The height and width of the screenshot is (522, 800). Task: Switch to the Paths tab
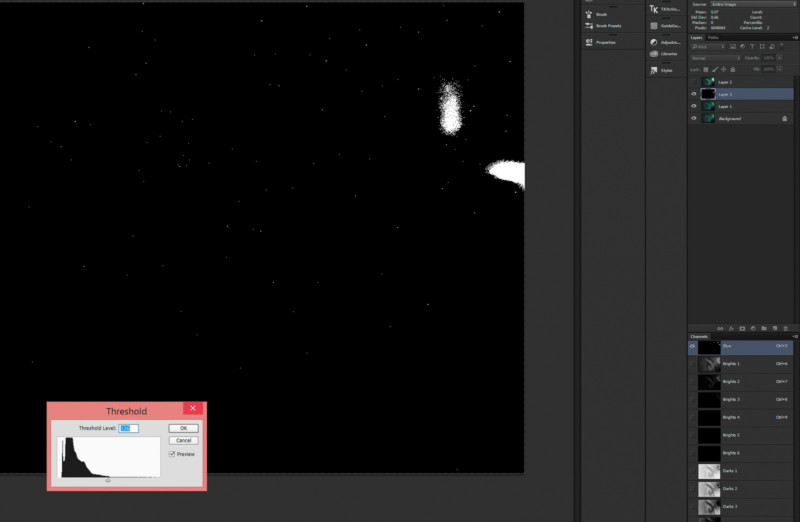[x=713, y=37]
